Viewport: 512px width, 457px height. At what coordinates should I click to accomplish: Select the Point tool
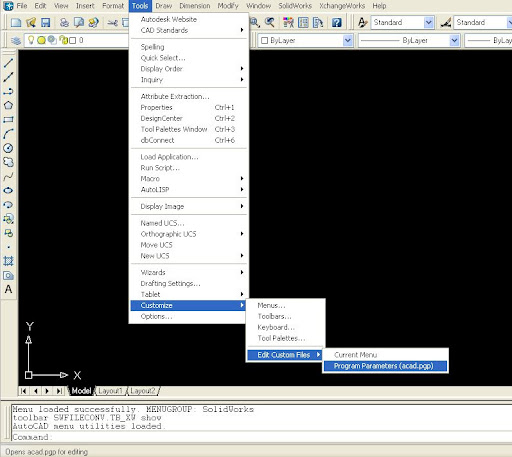tap(8, 247)
